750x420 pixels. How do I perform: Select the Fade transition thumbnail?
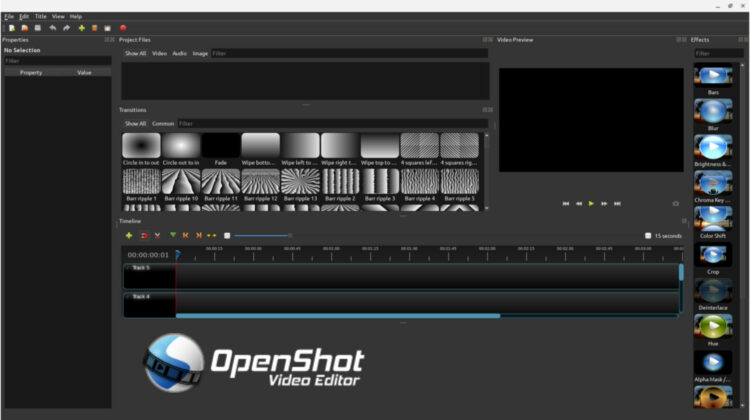click(221, 146)
